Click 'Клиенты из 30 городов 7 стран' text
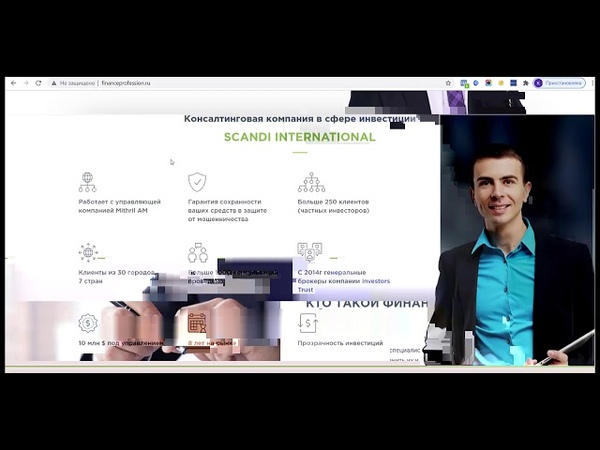This screenshot has width=600, height=450. point(117,277)
